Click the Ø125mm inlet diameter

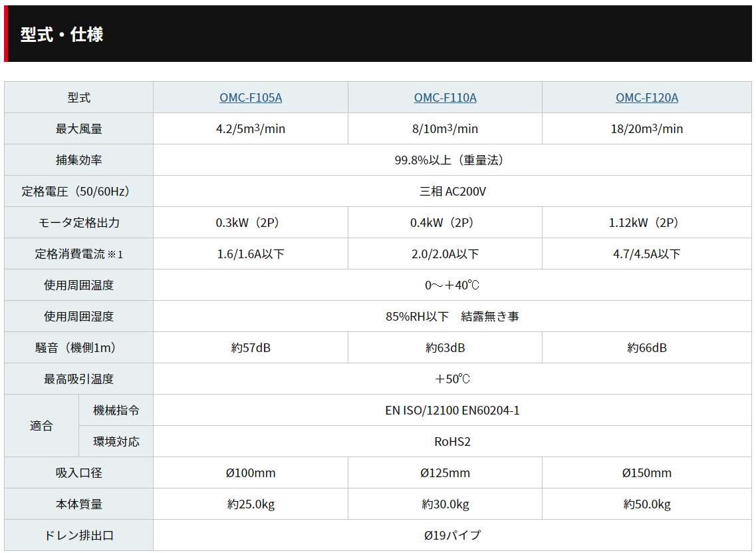(445, 473)
